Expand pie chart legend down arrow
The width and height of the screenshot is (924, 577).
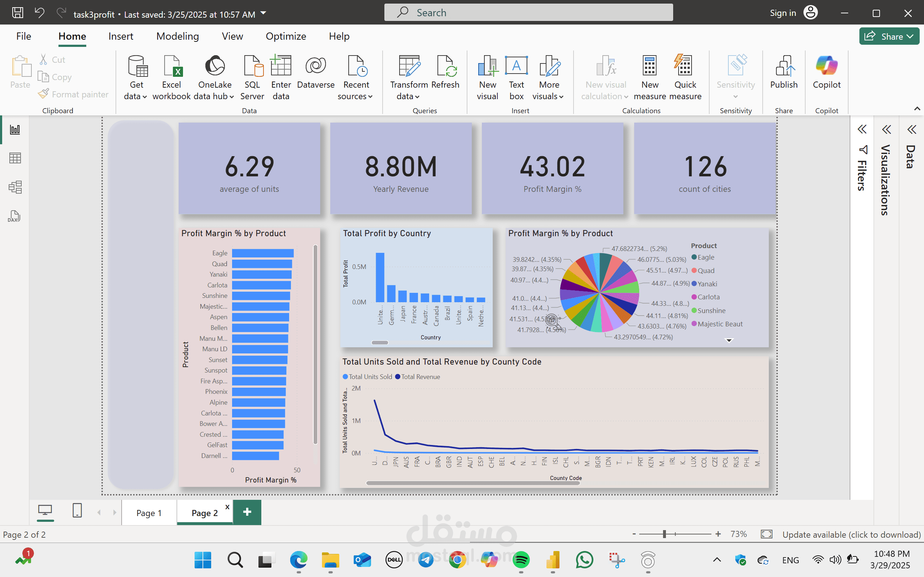click(729, 340)
